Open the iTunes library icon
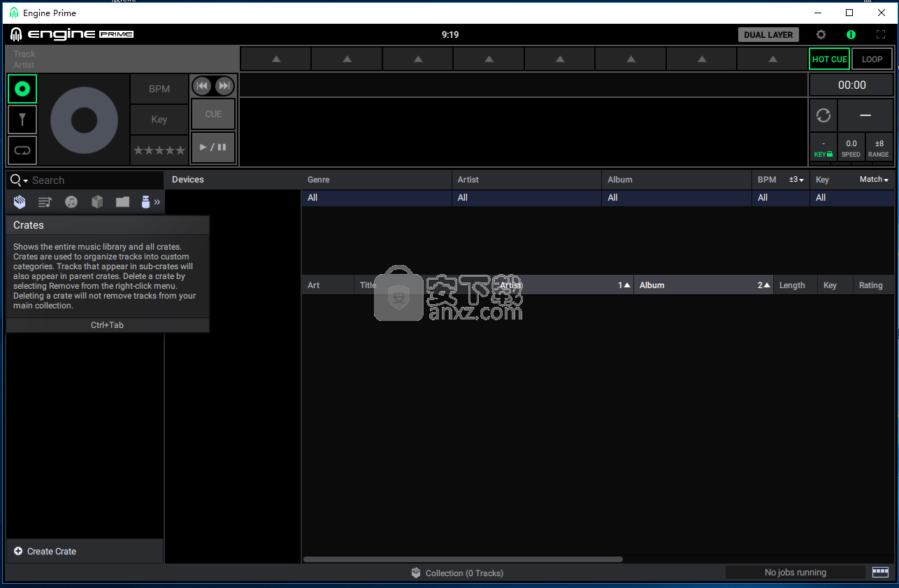Viewport: 899px width, 588px height. (71, 202)
